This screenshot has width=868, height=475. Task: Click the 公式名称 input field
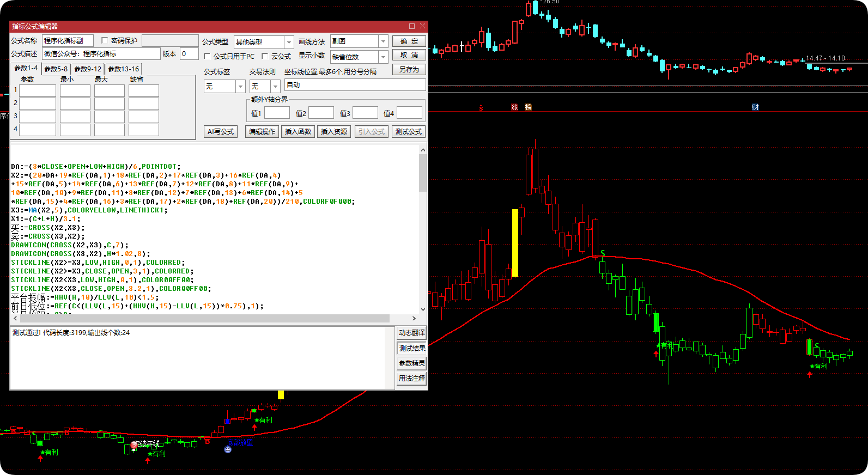[x=68, y=40]
